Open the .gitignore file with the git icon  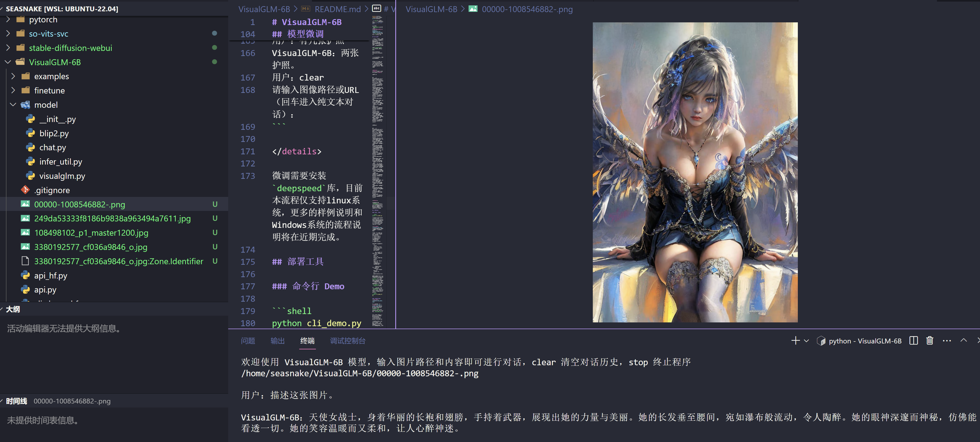[52, 190]
